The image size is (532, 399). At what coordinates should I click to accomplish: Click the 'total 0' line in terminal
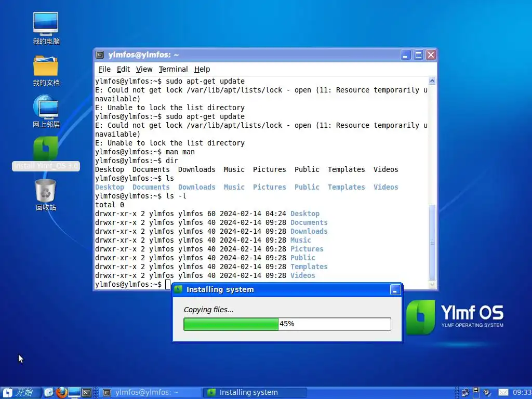[x=109, y=205]
